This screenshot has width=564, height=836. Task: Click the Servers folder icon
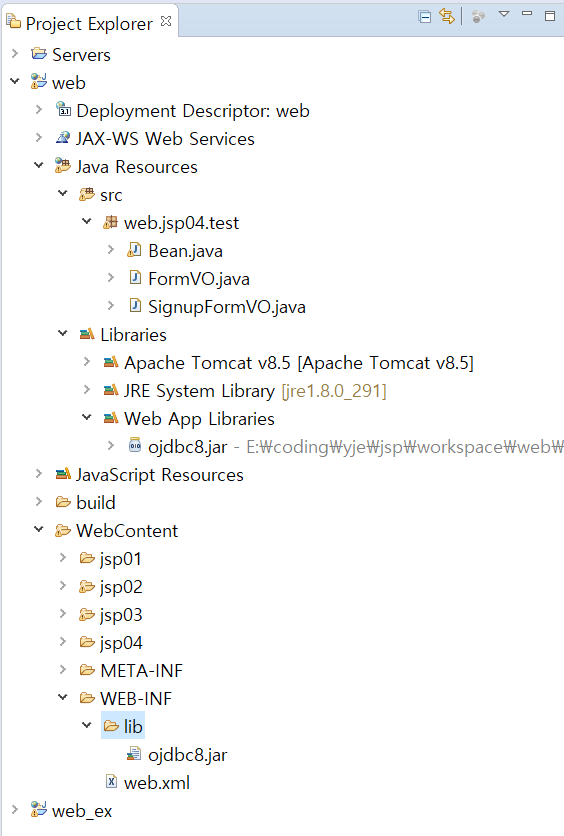tap(39, 53)
